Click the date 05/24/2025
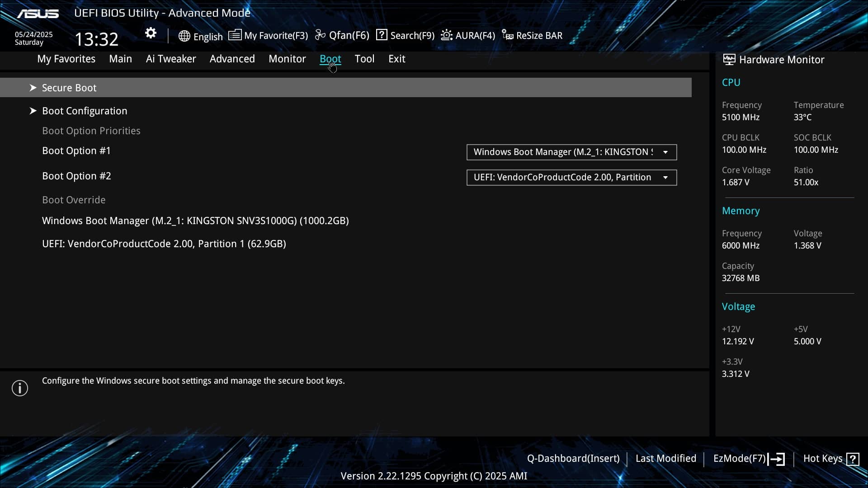868x488 pixels. click(x=34, y=34)
